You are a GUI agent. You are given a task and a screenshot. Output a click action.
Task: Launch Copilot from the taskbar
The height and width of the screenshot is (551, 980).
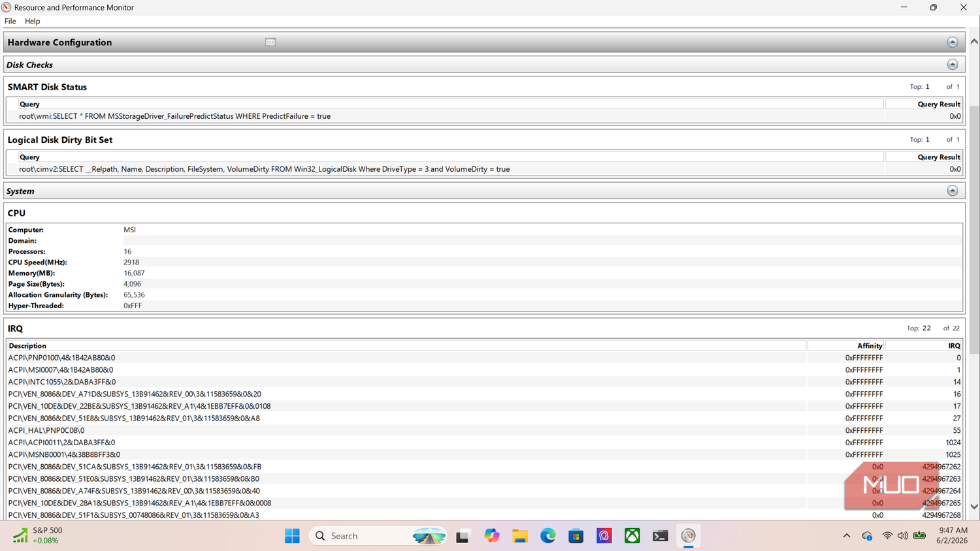coord(491,536)
